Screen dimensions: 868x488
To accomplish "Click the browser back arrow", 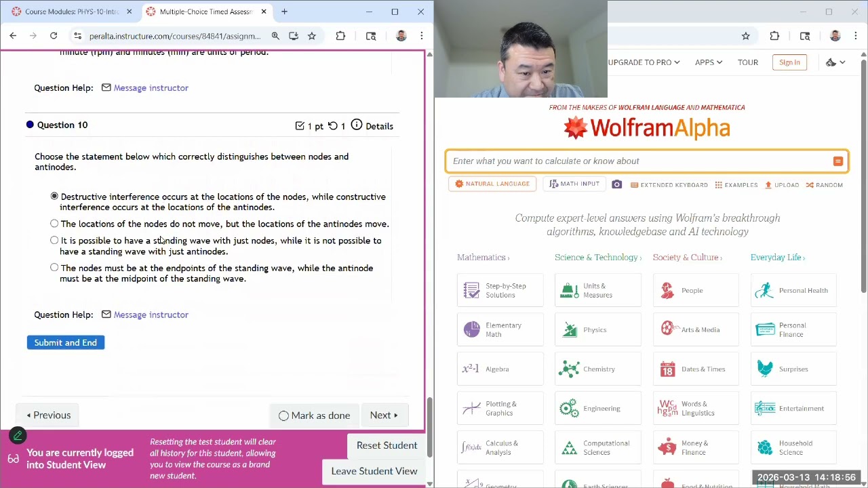I will [x=13, y=36].
